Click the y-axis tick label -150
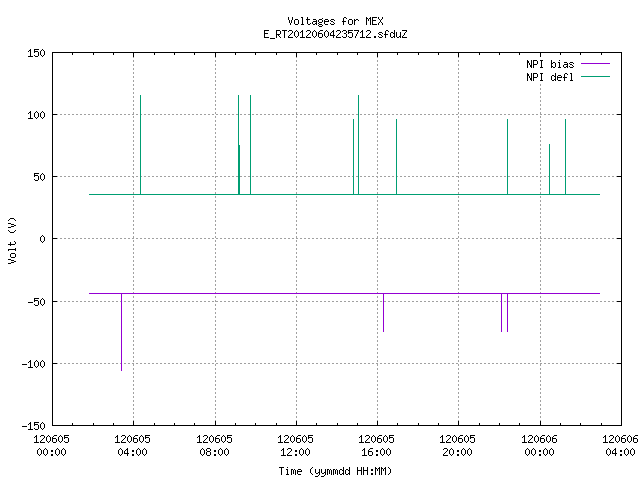Screen dimensions: 640x480 33,426
